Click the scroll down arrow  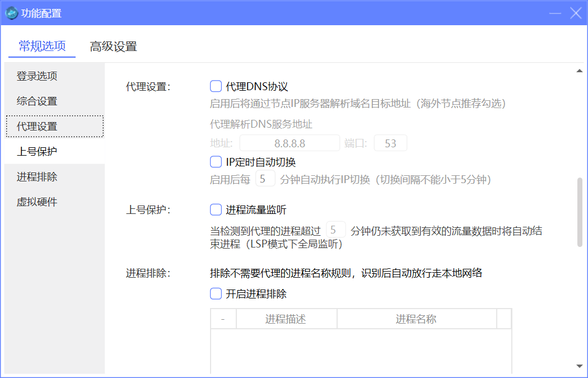coord(580,366)
